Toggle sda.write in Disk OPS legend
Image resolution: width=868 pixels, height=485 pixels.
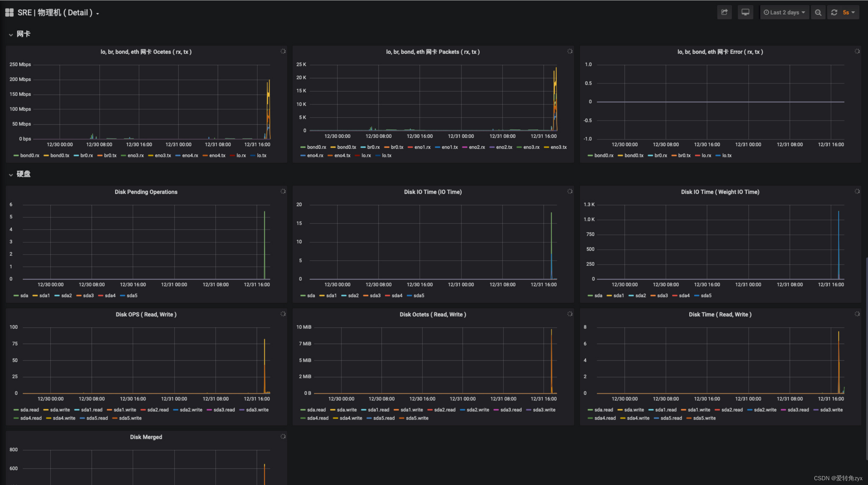click(x=60, y=410)
